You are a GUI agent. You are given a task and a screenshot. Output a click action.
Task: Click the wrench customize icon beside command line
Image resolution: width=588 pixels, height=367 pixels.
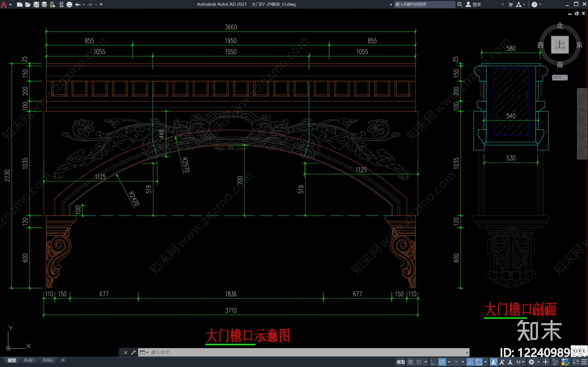[x=133, y=352]
